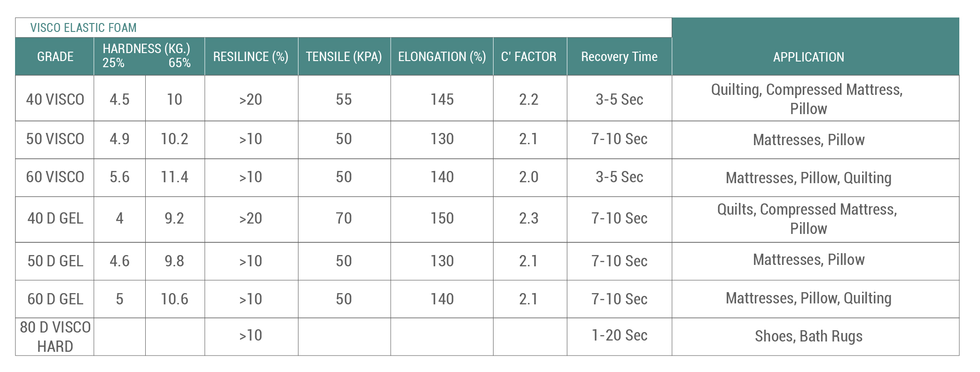
Task: Click the VISCO ELASTIC FOAM title
Action: click(x=83, y=28)
